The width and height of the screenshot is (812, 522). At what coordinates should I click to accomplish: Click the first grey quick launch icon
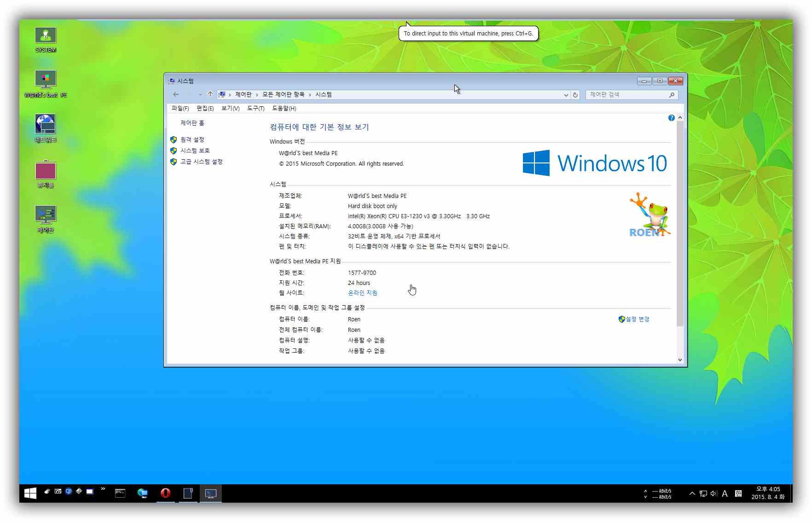(x=47, y=491)
